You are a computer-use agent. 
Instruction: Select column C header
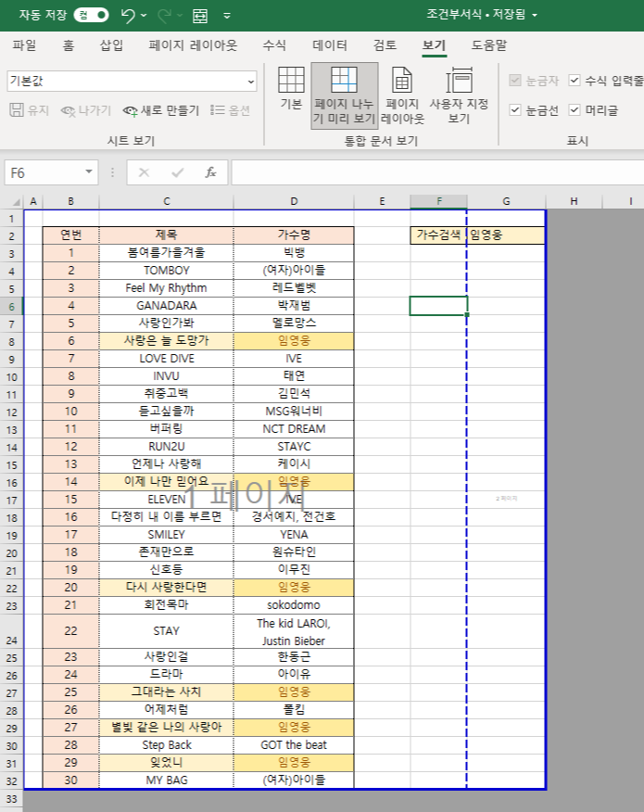[166, 201]
